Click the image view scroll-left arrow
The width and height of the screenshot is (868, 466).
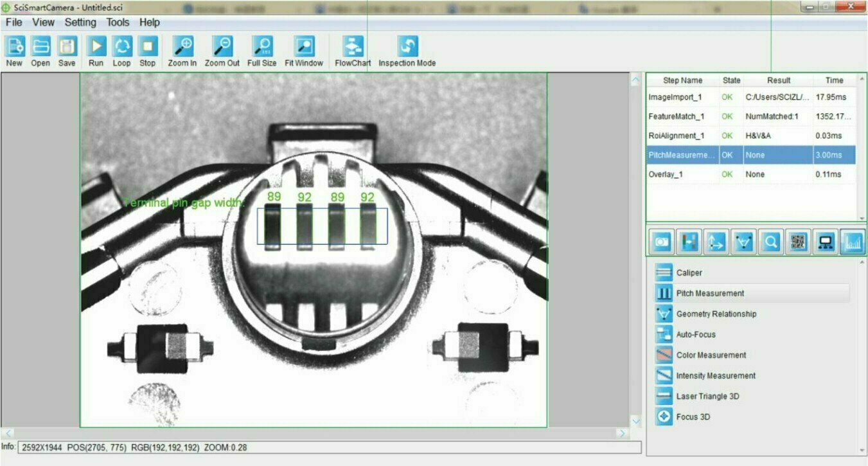(x=7, y=433)
